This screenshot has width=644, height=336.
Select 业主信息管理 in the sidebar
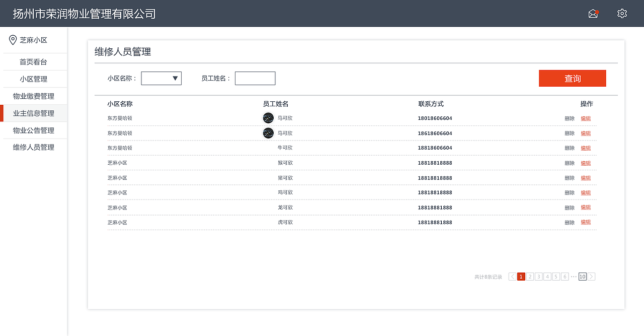click(x=33, y=113)
